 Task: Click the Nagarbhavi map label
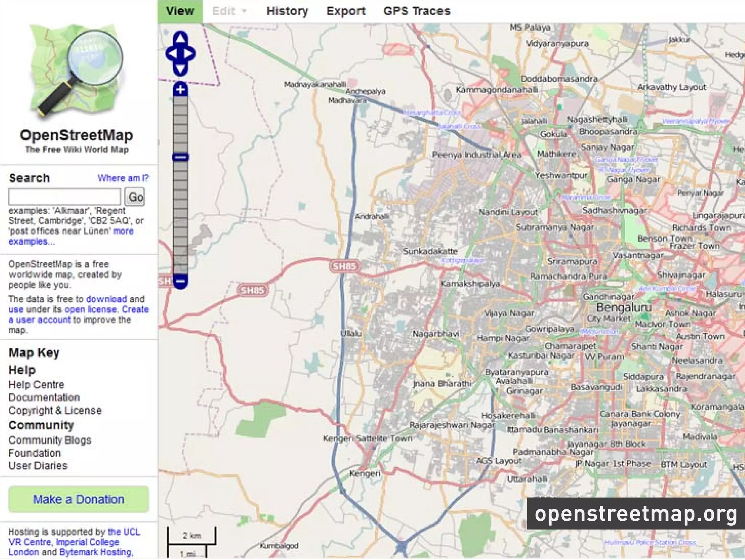coord(435,333)
